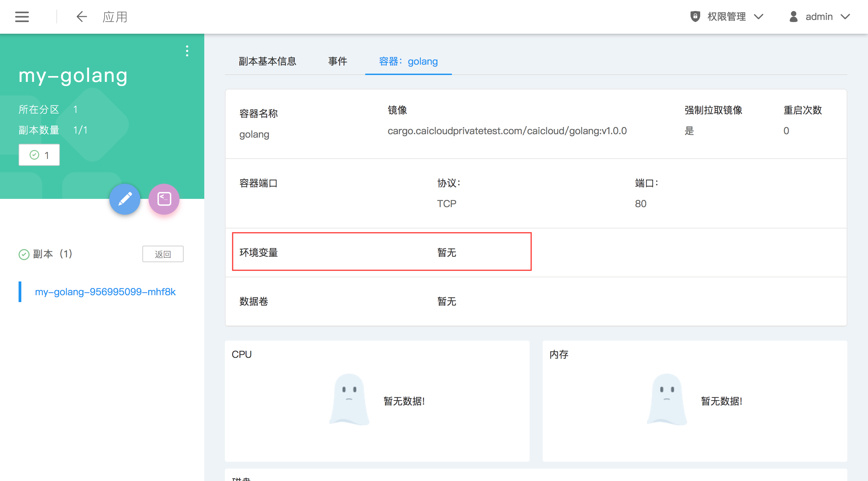
Task: Open the purple terminal console button
Action: 164,199
